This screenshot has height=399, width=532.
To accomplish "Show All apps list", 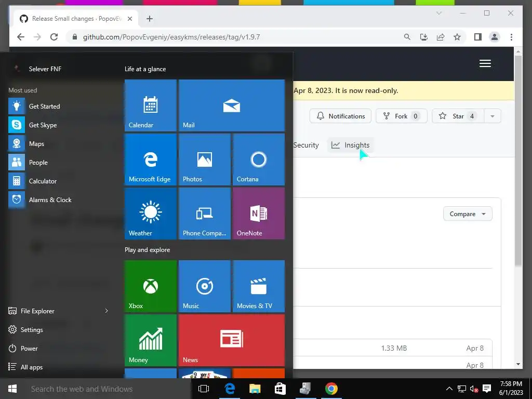I will 25,367.
